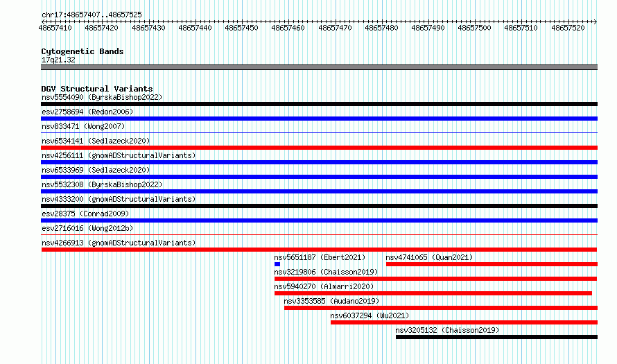
Task: Click ruler position 48657440
Action: click(x=195, y=28)
